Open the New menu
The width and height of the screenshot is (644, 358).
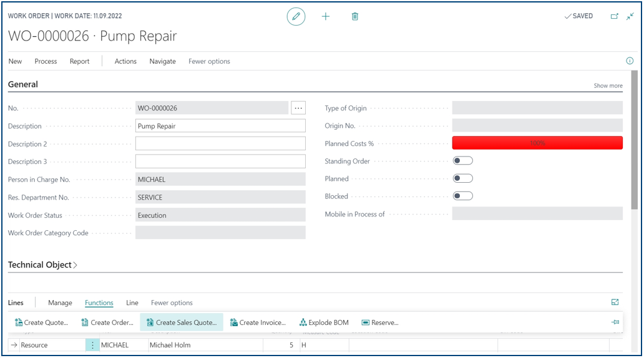point(15,61)
